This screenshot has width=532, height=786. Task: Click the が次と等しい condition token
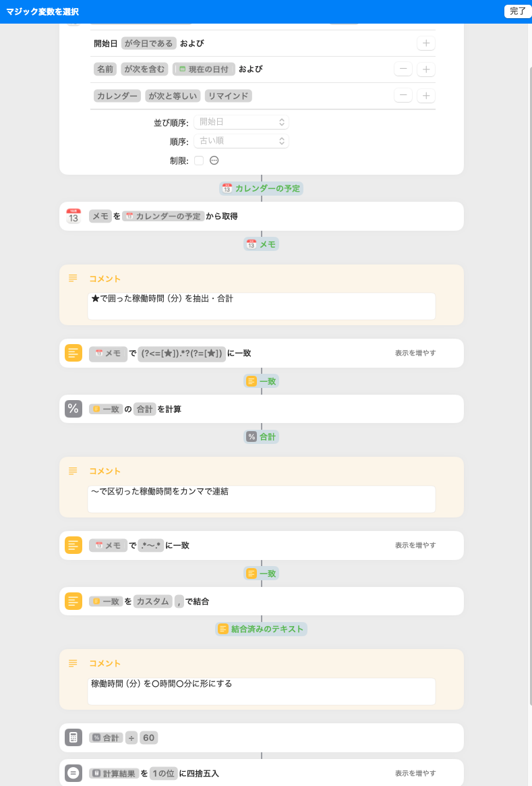(173, 96)
